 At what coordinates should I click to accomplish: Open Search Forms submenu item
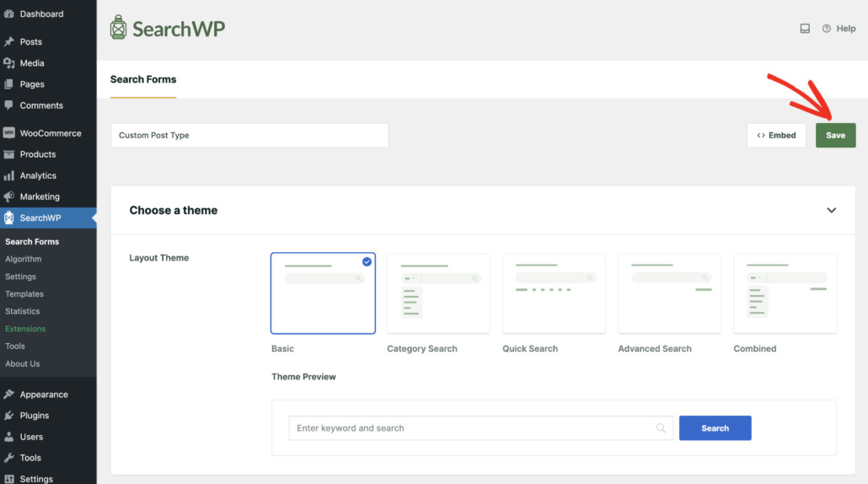32,241
